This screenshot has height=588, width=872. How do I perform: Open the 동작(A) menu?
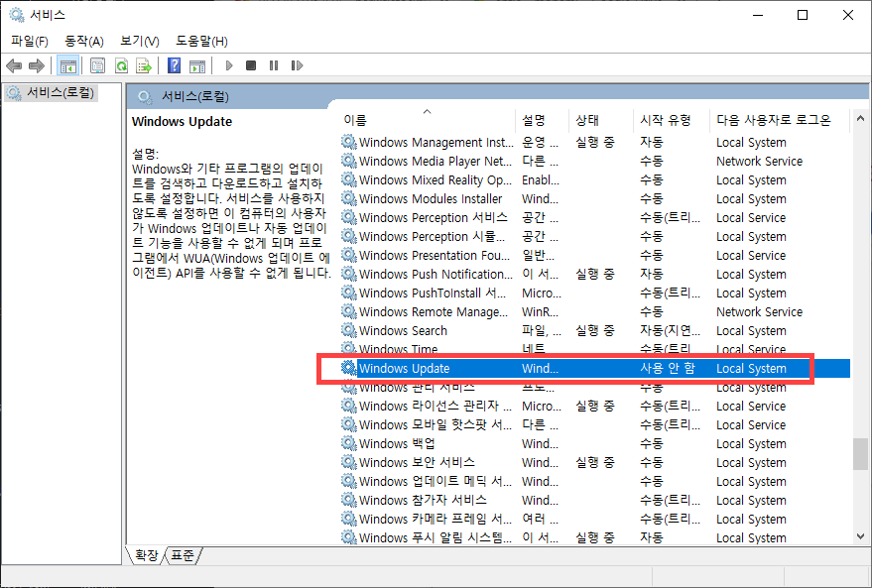click(x=84, y=41)
